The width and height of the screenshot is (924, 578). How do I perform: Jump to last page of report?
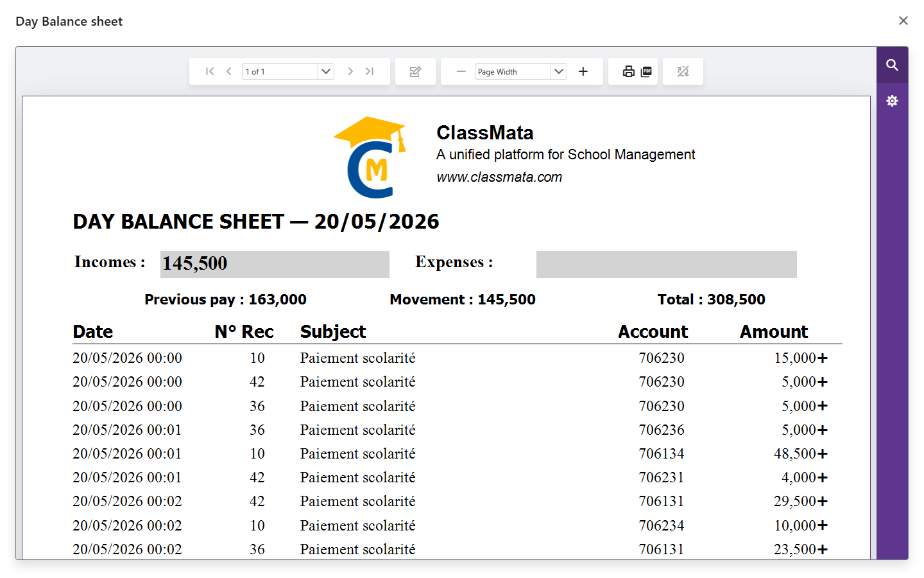point(370,71)
